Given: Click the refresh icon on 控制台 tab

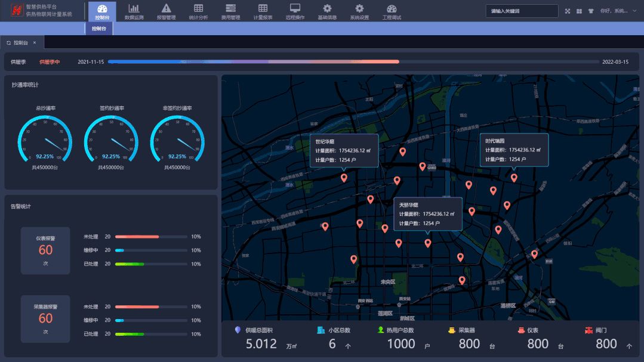Looking at the screenshot, I should tap(8, 43).
